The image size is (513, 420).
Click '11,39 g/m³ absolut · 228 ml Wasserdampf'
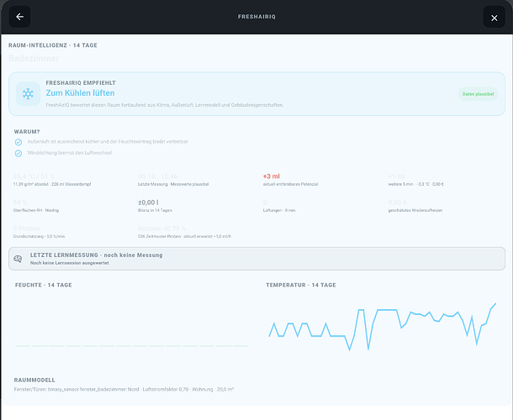click(x=52, y=184)
